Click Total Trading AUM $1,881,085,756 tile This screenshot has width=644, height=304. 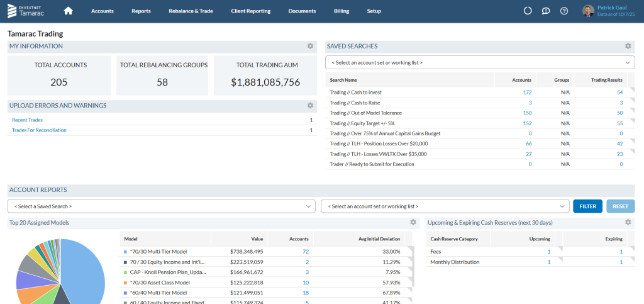coord(265,76)
